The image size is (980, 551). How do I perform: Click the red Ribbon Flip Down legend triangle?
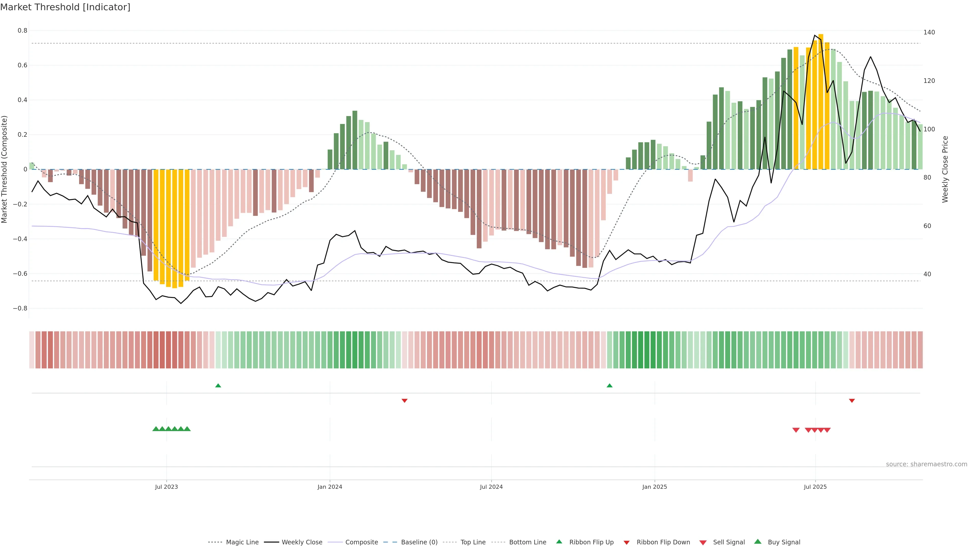pos(626,542)
